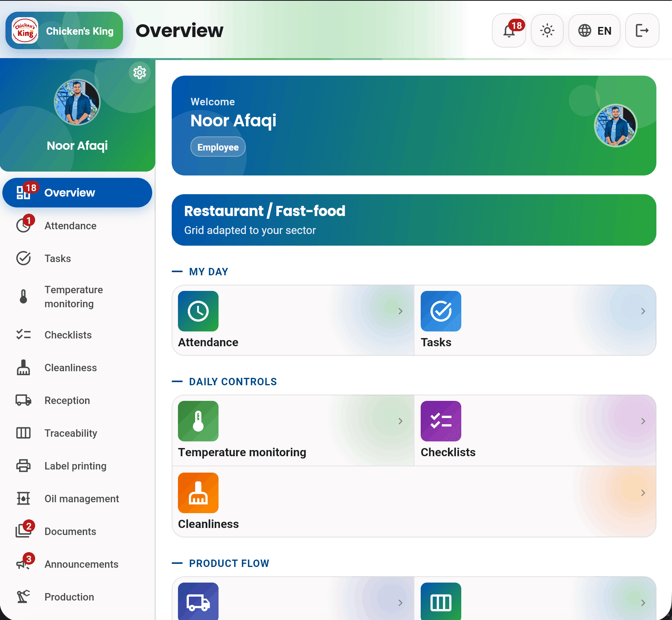
Task: Click the sidebar thermometer icon
Action: (23, 297)
